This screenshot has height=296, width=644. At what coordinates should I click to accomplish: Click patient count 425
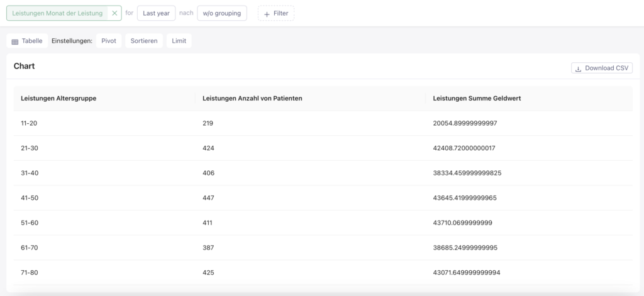208,273
